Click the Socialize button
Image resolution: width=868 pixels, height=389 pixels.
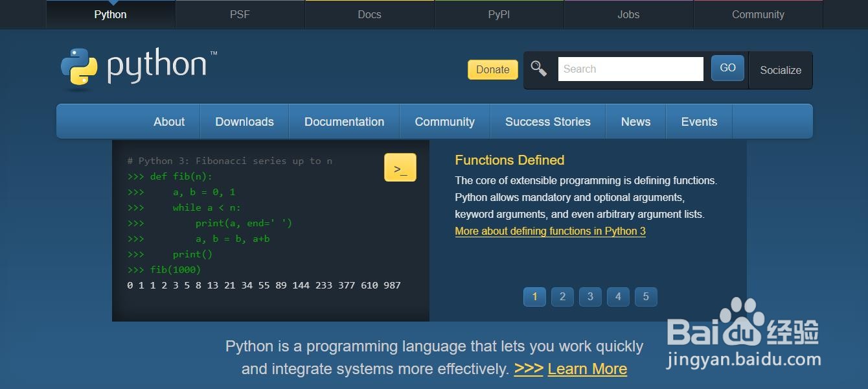780,70
